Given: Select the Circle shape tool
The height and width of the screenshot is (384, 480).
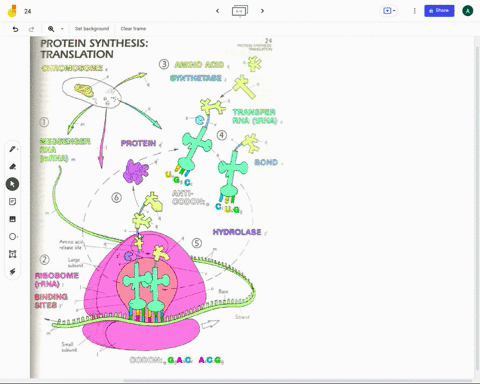Looking at the screenshot, I should (13, 236).
